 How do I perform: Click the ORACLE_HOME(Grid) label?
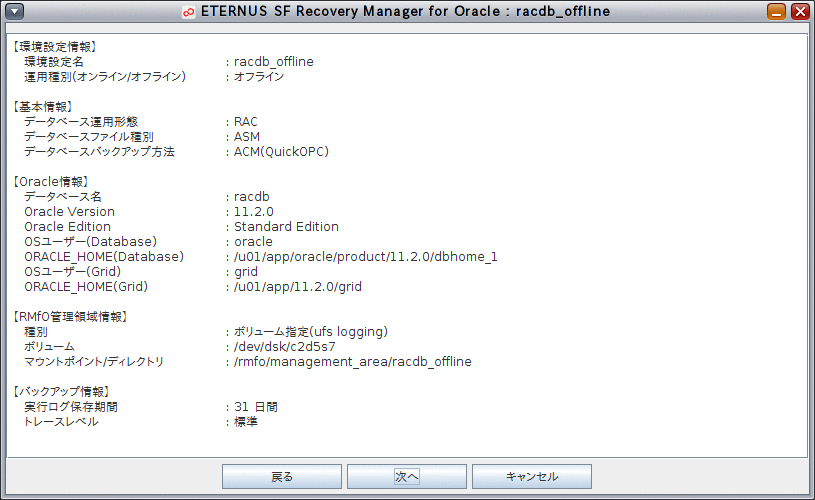tap(86, 287)
